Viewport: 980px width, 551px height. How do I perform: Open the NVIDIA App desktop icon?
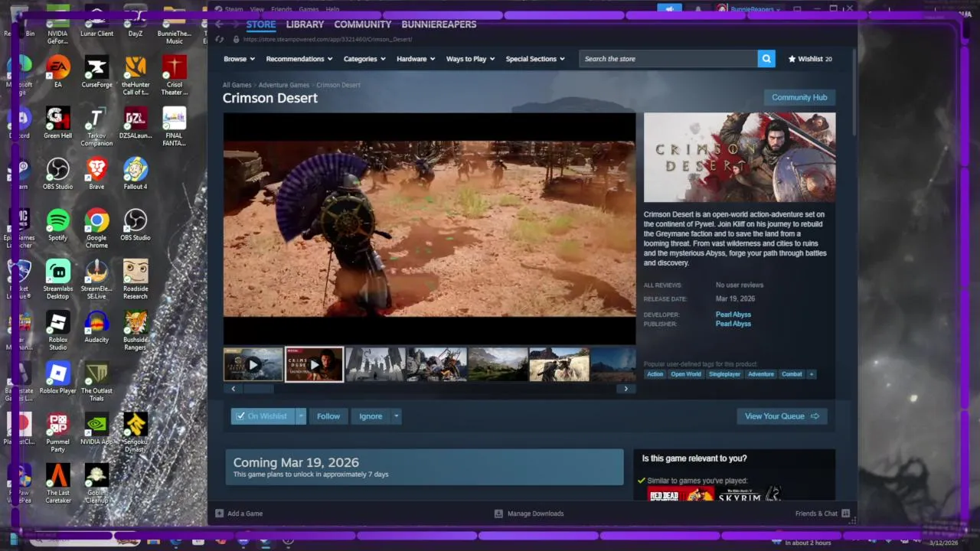pyautogui.click(x=96, y=429)
